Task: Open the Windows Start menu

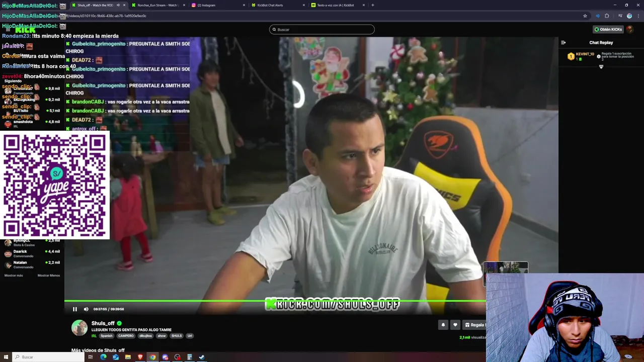Action: coord(5,357)
